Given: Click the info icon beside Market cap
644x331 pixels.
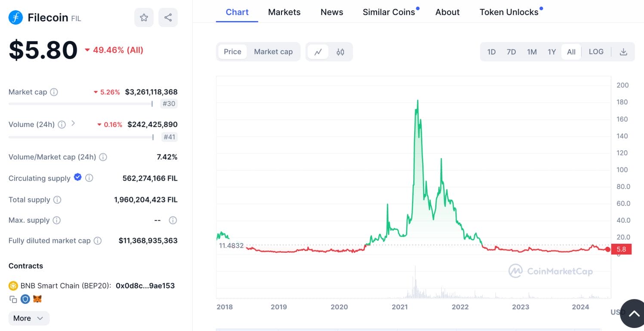Looking at the screenshot, I should click(54, 92).
